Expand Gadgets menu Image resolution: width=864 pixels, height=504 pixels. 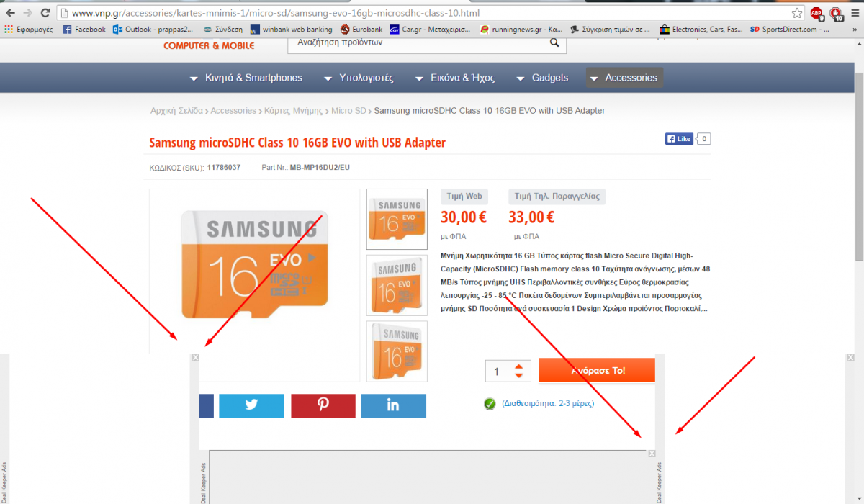pyautogui.click(x=542, y=78)
